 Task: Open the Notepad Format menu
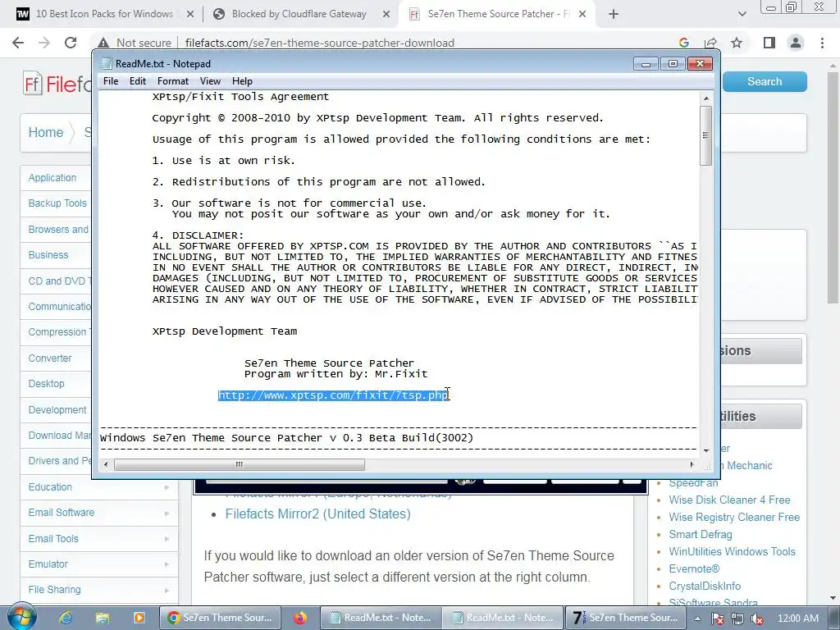click(x=172, y=81)
